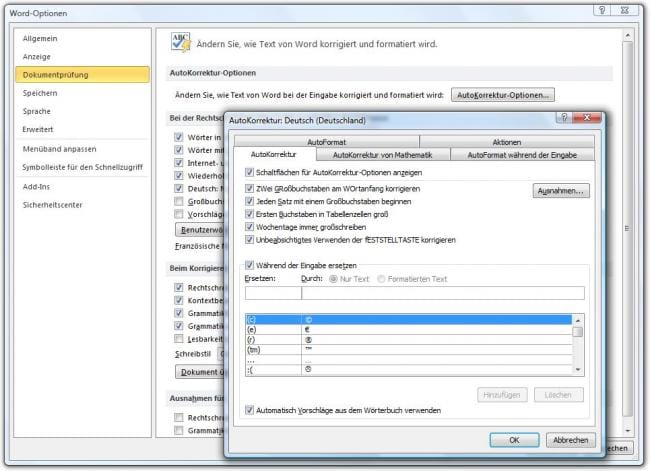Click Abbrechen in AutoKorrektur dialog
The width and height of the screenshot is (650, 471).
[570, 440]
